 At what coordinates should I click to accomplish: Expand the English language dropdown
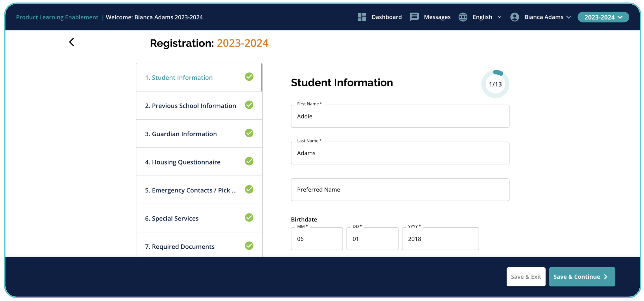(499, 17)
